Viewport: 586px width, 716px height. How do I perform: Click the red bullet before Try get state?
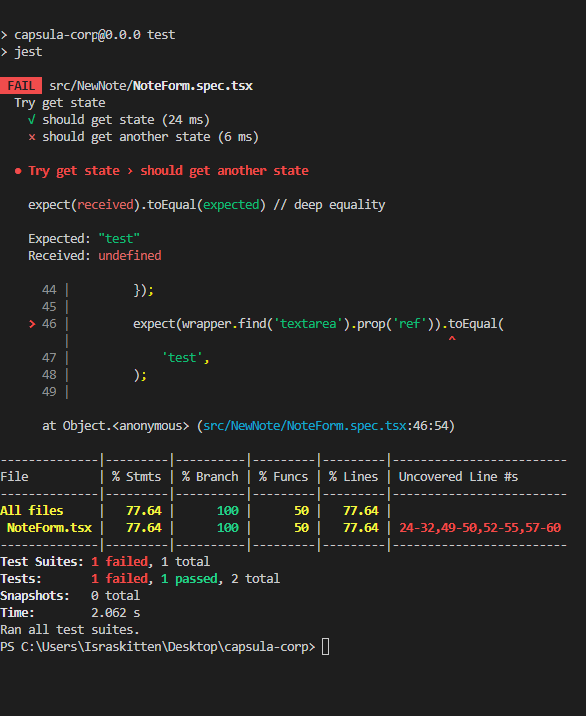tap(18, 171)
